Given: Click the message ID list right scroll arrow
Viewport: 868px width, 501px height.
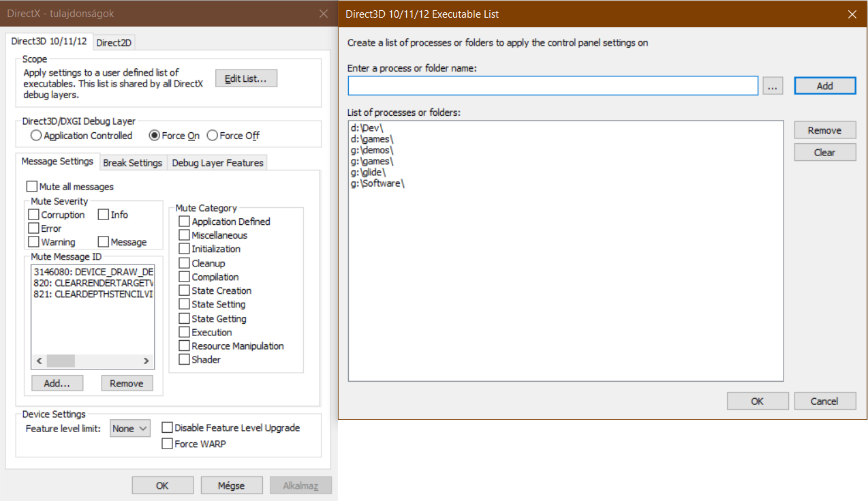Looking at the screenshot, I should click(x=146, y=361).
